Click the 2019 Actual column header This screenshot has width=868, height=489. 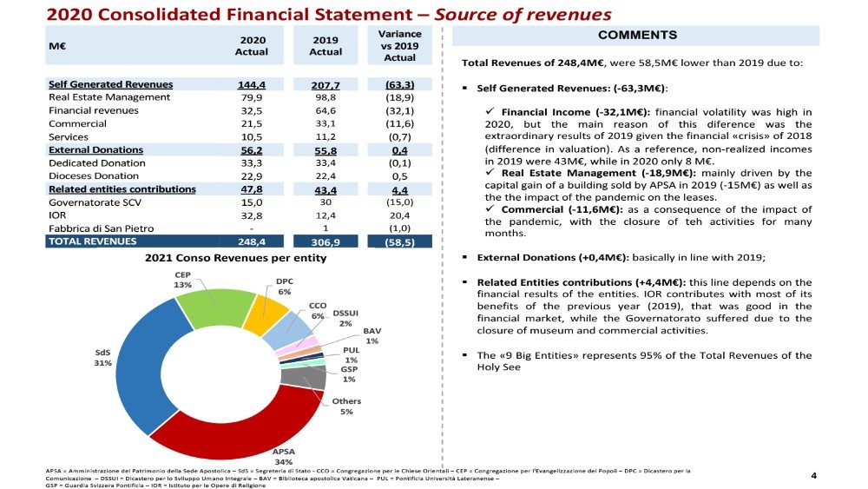[x=325, y=46]
